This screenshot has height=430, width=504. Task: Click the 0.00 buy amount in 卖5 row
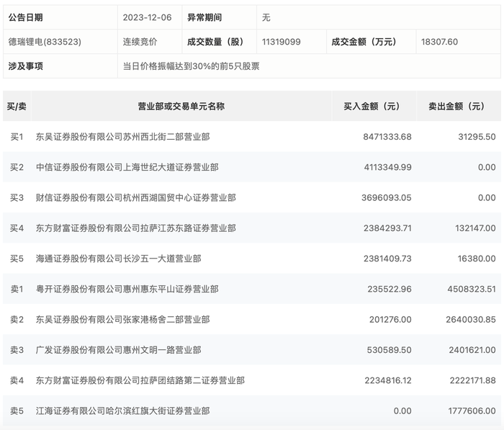(402, 411)
